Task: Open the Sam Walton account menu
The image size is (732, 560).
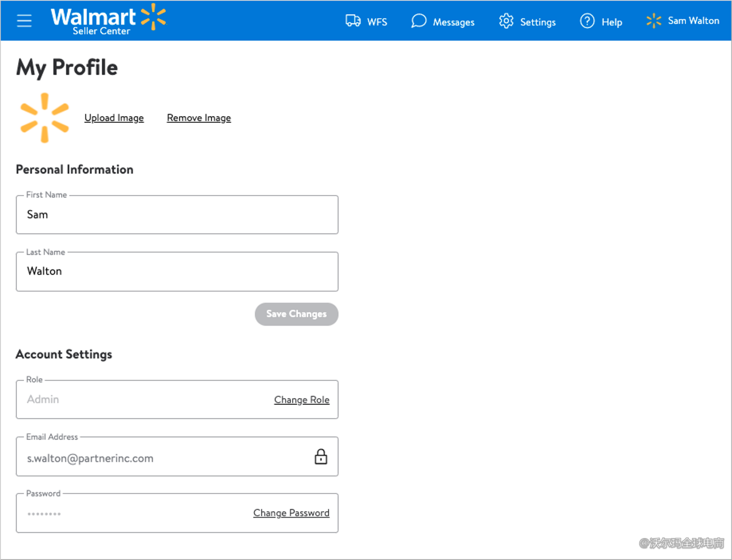Action: pos(682,21)
